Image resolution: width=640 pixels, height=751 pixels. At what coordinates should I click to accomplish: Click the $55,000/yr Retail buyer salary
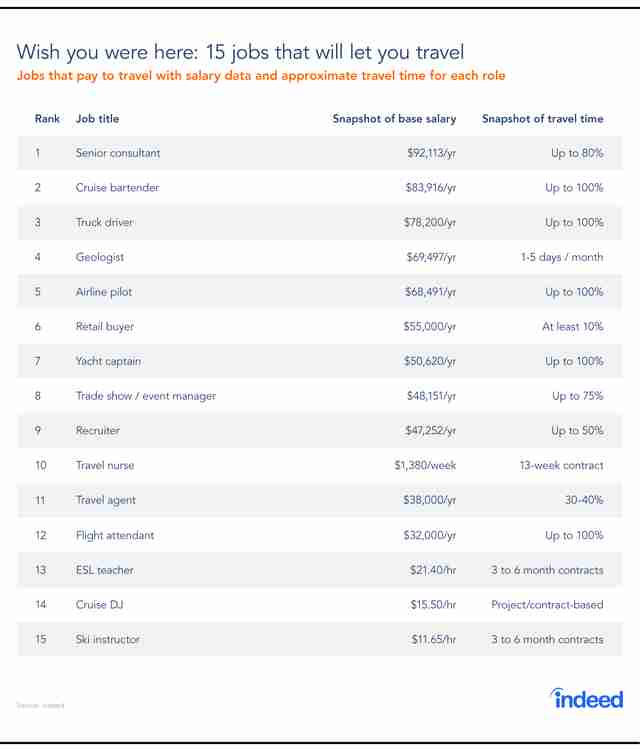point(429,327)
